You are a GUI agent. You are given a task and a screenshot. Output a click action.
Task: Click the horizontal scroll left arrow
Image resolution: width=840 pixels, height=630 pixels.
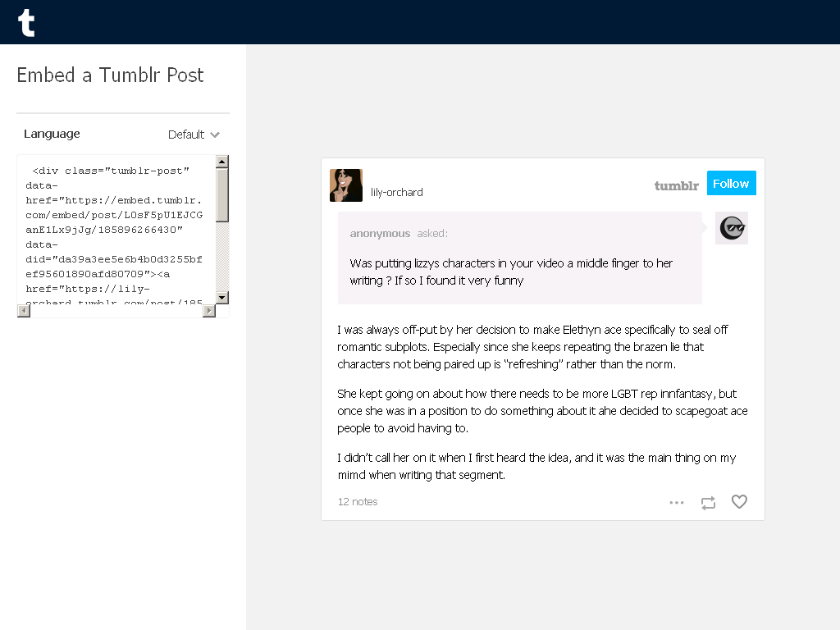click(x=24, y=311)
